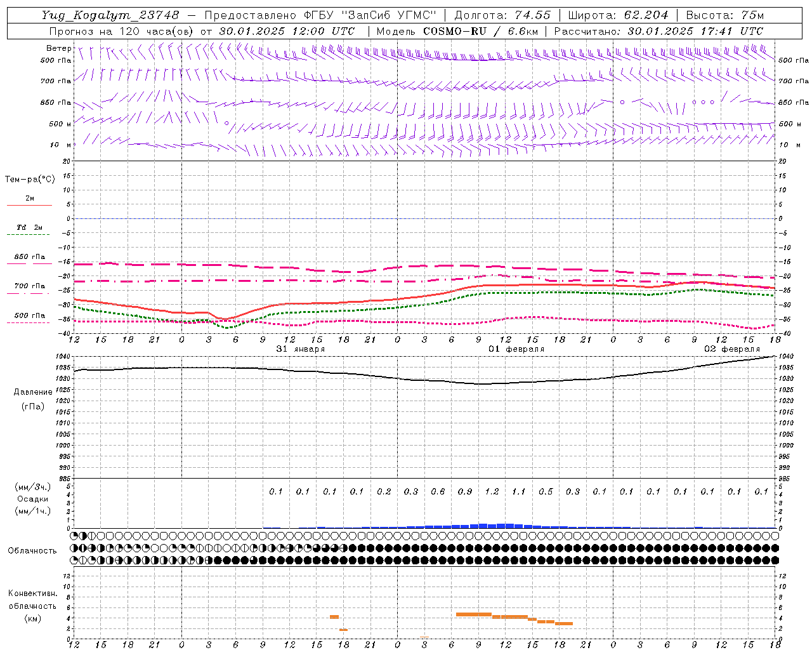This screenshot has width=812, height=650.
Task: Click the 31 января date label
Action: tap(301, 349)
